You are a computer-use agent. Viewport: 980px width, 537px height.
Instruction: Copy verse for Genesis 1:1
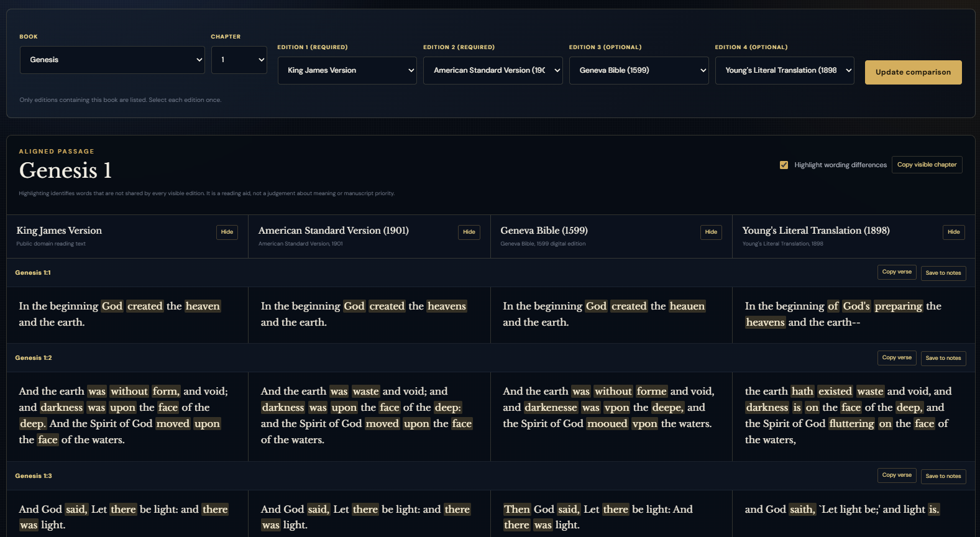pyautogui.click(x=897, y=272)
